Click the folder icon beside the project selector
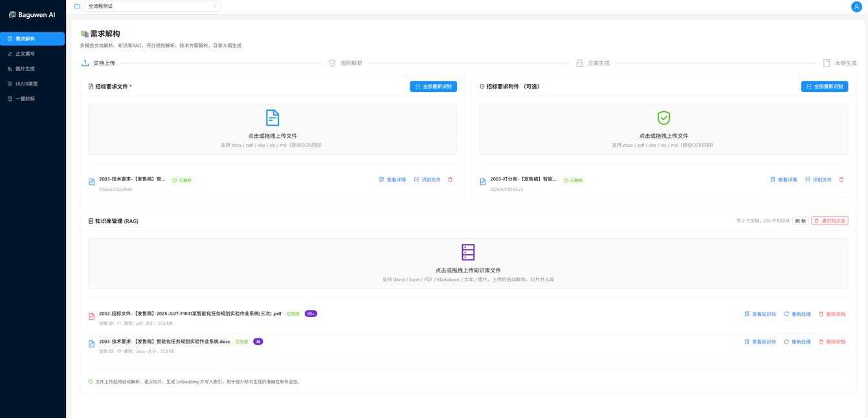The image size is (868, 418). (x=78, y=6)
